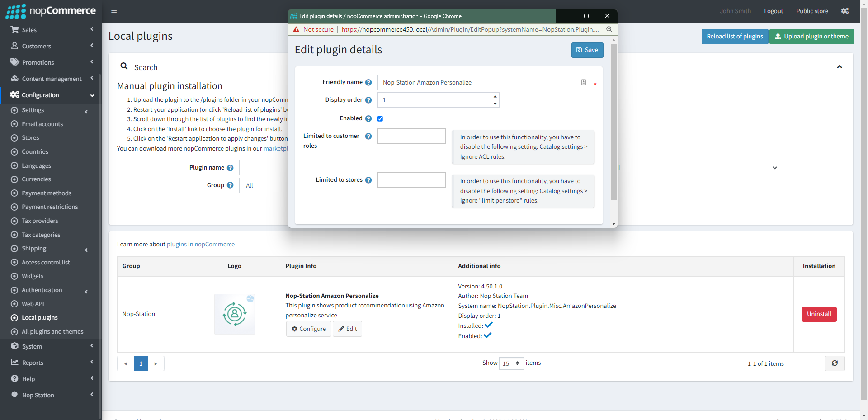Open Access control list menu item
The width and height of the screenshot is (868, 420).
pyautogui.click(x=46, y=262)
